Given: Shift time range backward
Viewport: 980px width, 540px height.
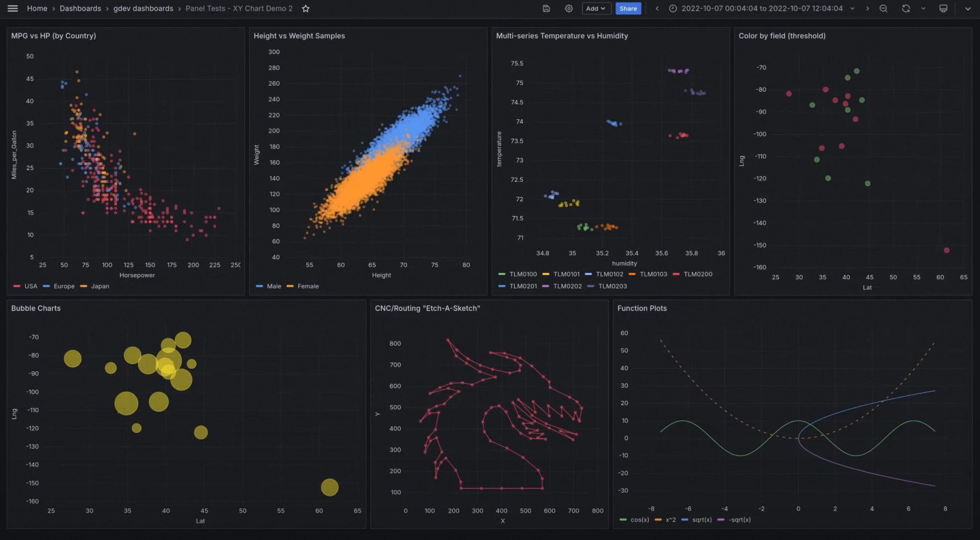Looking at the screenshot, I should pyautogui.click(x=657, y=8).
